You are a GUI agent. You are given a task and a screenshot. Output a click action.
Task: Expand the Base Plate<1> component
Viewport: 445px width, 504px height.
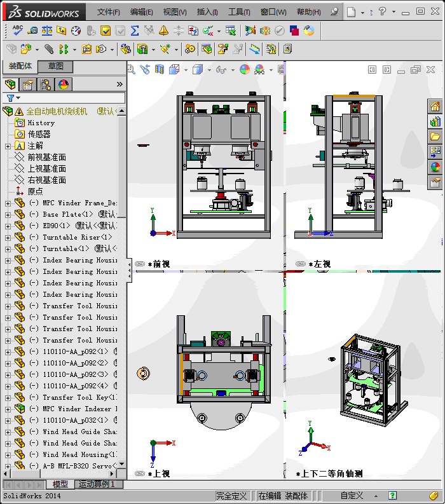point(8,215)
